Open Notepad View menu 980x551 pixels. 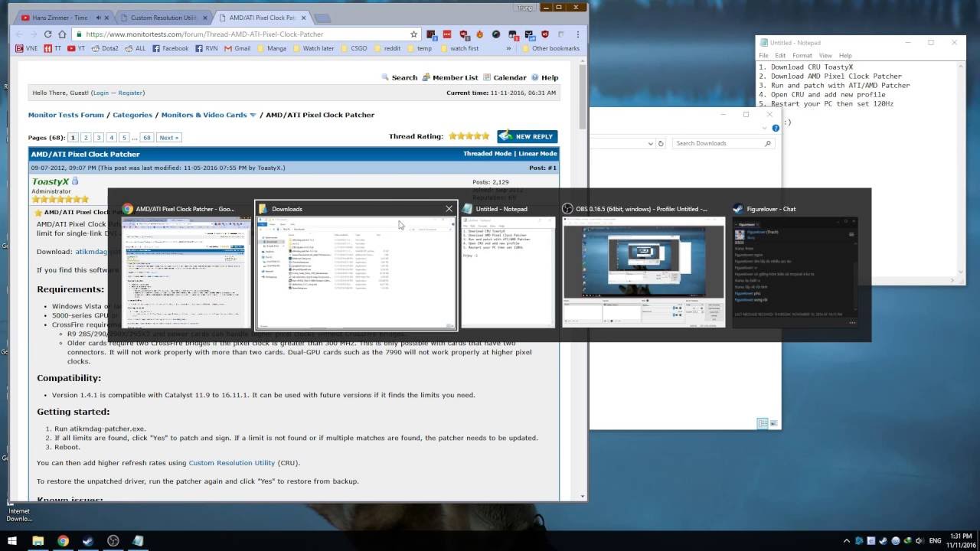[x=825, y=56]
